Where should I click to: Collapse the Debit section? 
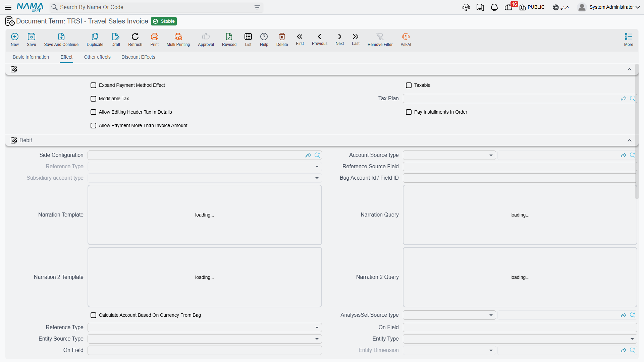pos(630,140)
